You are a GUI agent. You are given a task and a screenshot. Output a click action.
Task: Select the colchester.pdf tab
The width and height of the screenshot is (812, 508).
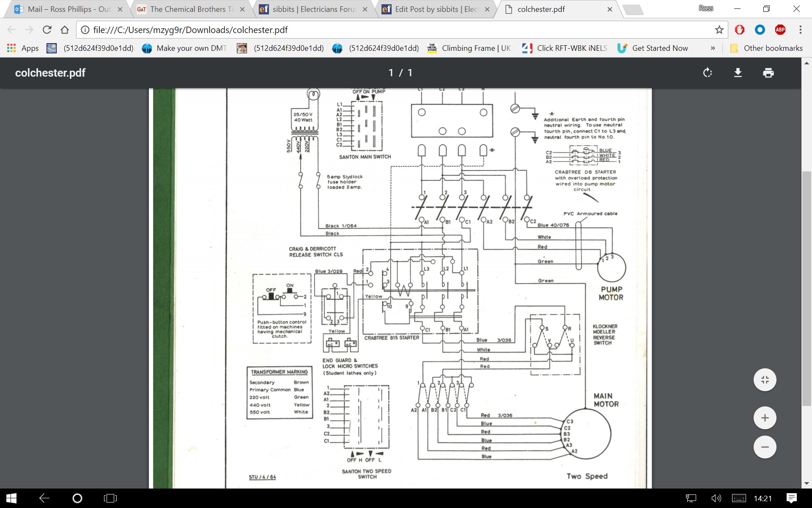pyautogui.click(x=557, y=9)
